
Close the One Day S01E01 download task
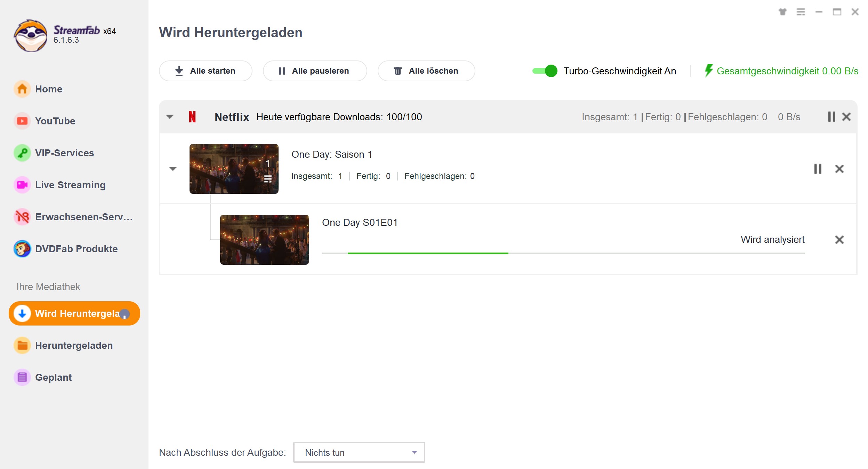tap(839, 239)
